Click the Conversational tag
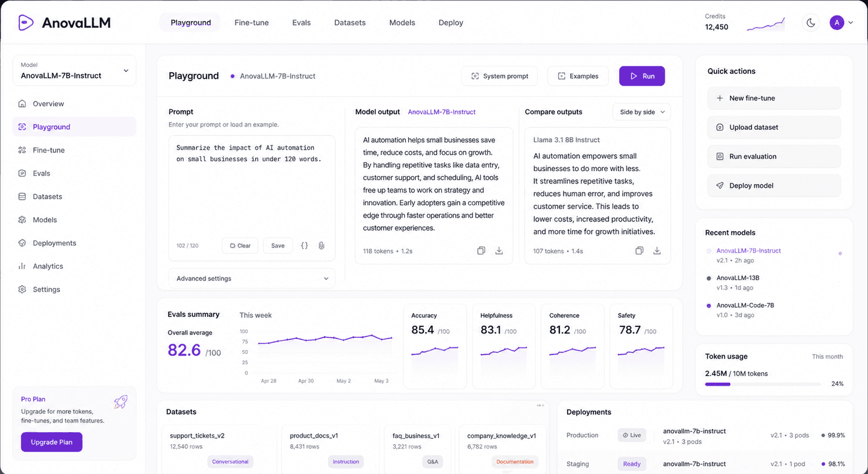The width and height of the screenshot is (868, 474). pos(230,462)
